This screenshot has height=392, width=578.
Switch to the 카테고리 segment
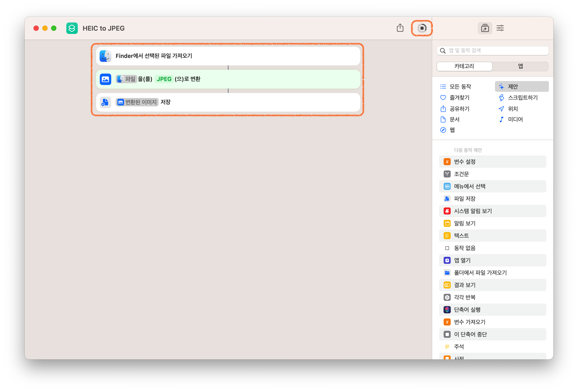point(464,66)
